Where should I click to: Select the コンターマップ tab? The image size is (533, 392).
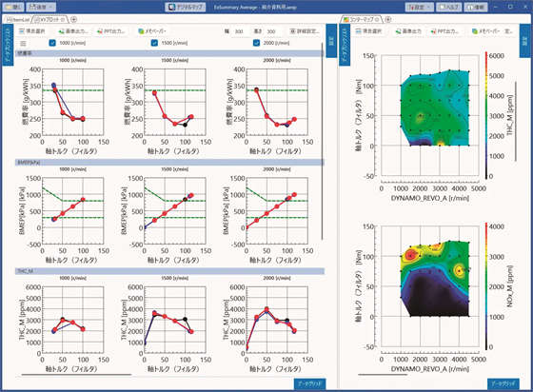(362, 20)
